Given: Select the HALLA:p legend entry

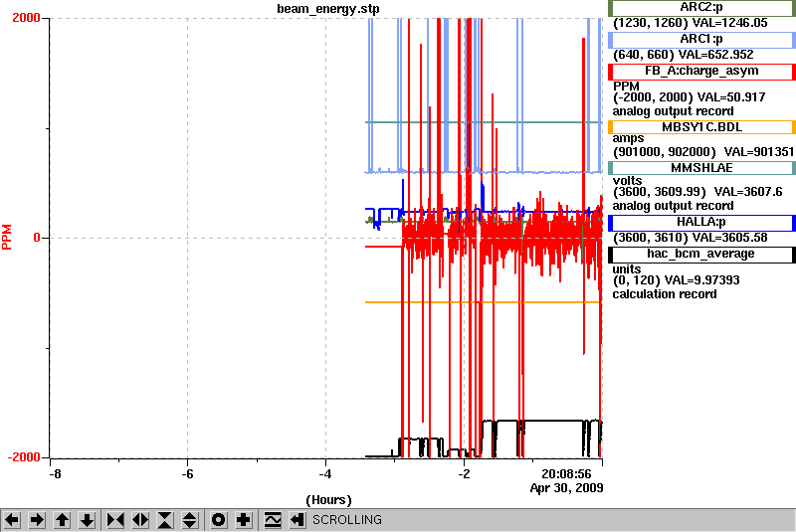Looking at the screenshot, I should tap(701, 223).
